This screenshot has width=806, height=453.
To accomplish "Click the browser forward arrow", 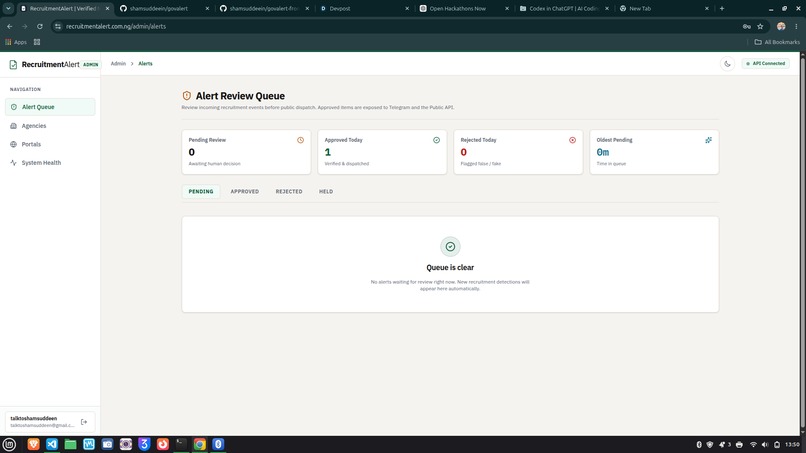I will [x=24, y=26].
